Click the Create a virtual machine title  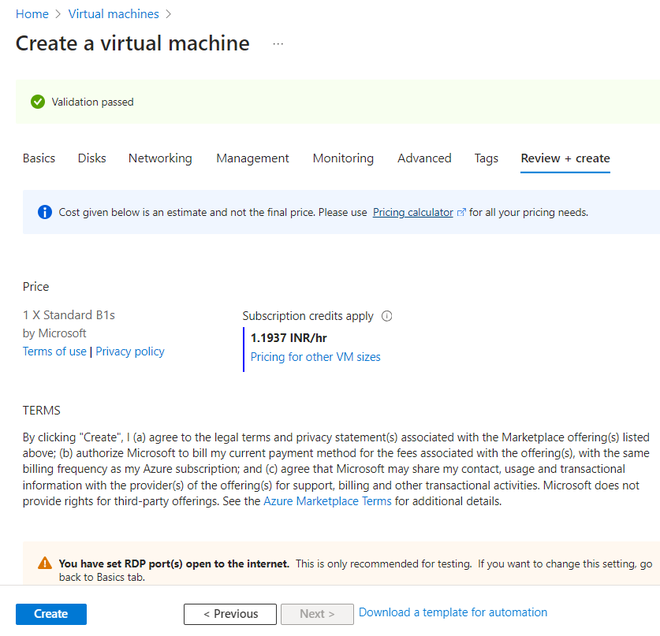pyautogui.click(x=133, y=43)
